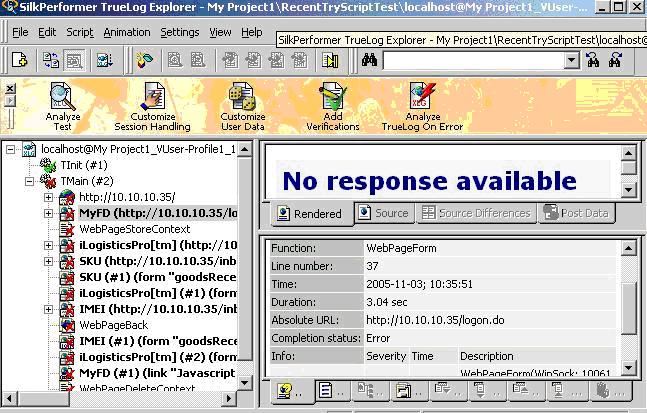Select SKU (#1) form goodsRece item
This screenshot has width=647, height=413.
tap(158, 277)
